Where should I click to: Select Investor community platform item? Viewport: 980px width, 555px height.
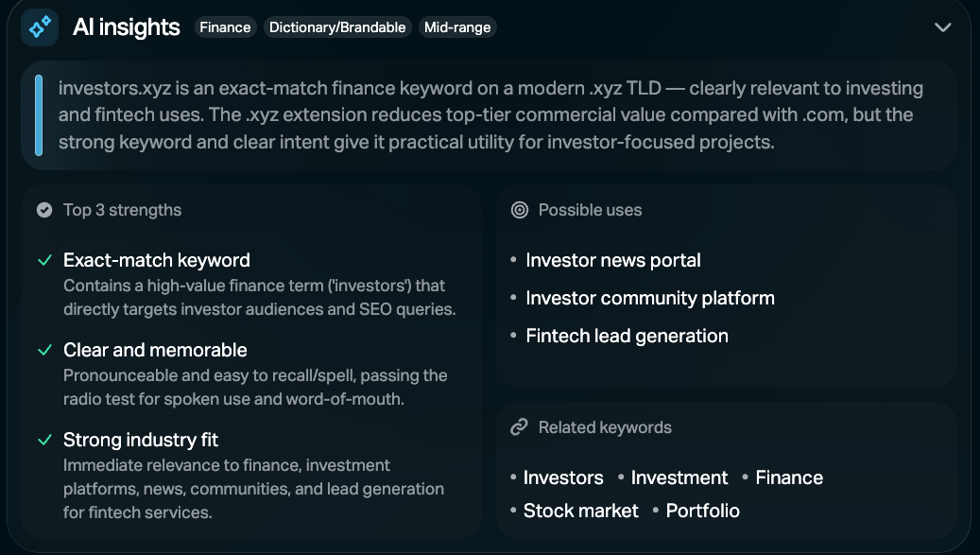pyautogui.click(x=649, y=298)
